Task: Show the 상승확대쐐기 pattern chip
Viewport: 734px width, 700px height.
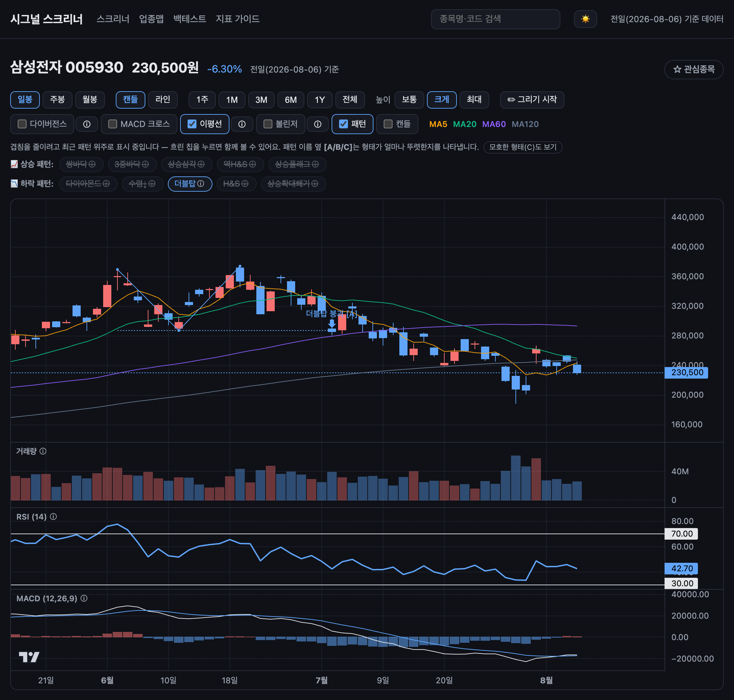Action: point(293,184)
